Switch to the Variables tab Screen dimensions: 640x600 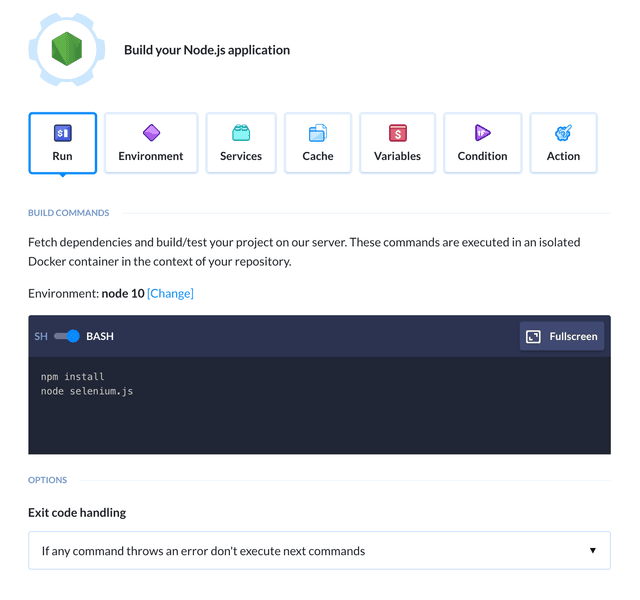tap(398, 143)
